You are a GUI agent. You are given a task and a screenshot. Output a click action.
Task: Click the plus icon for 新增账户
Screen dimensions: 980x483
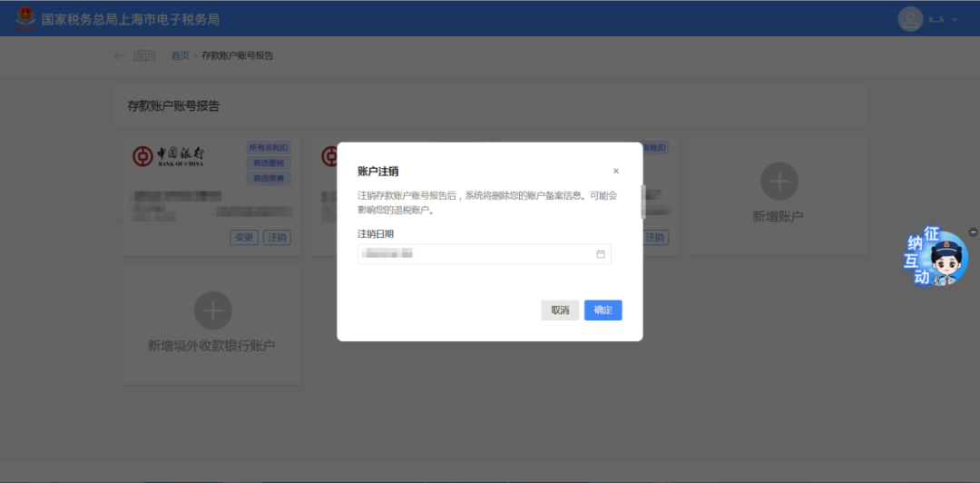[779, 182]
